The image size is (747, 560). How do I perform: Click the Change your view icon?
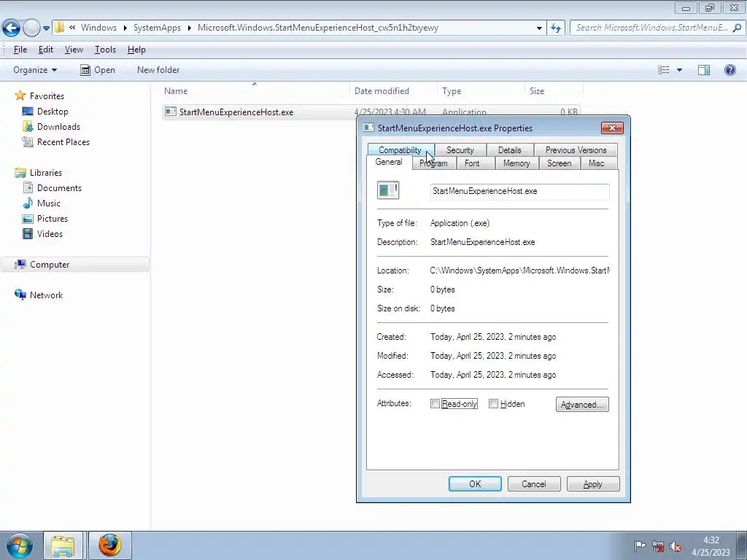[664, 70]
